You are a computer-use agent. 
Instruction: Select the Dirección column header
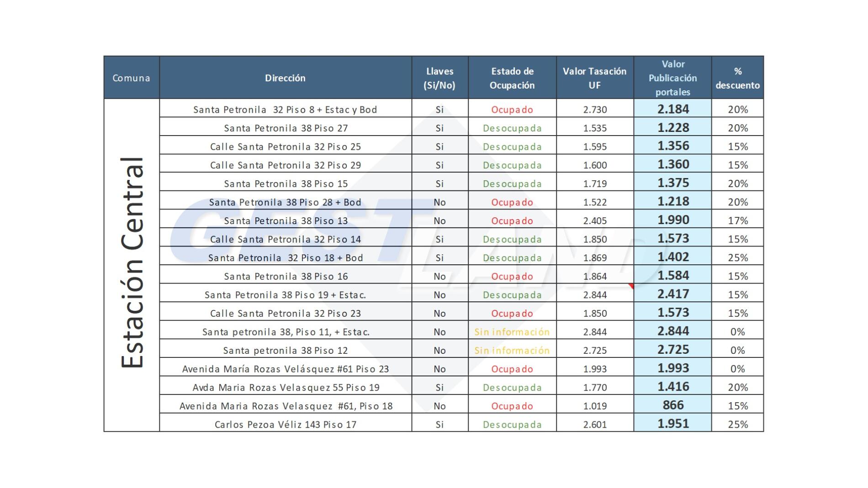point(286,78)
